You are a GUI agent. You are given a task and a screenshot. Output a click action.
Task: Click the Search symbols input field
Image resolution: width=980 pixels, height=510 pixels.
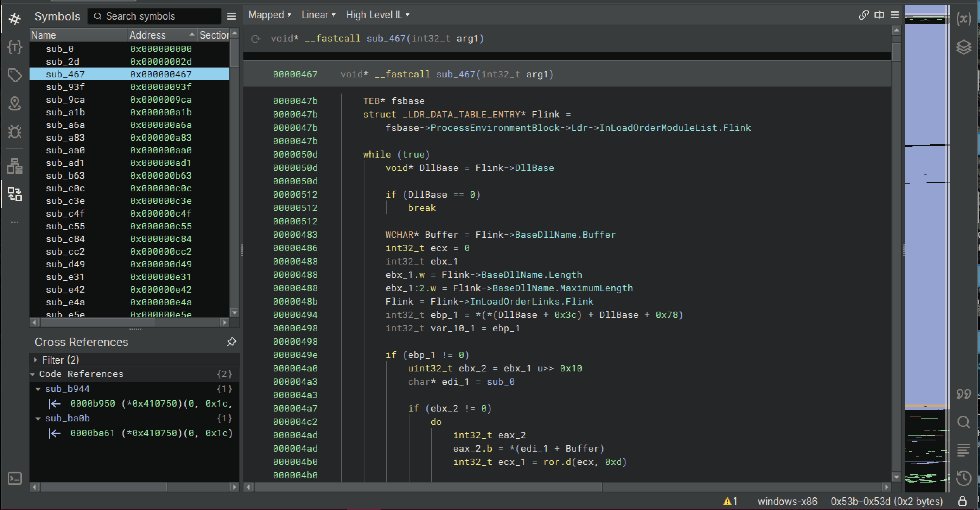(154, 16)
